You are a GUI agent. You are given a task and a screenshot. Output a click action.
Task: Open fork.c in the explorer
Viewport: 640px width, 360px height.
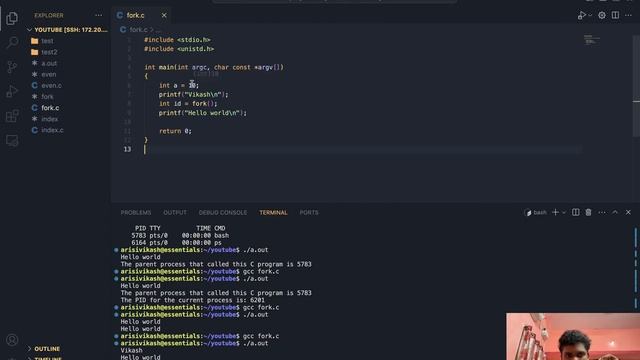[50, 108]
